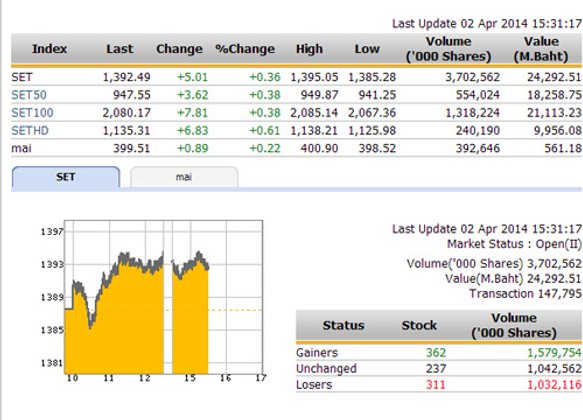
Task: Select mai change value +0.89
Action: click(193, 148)
